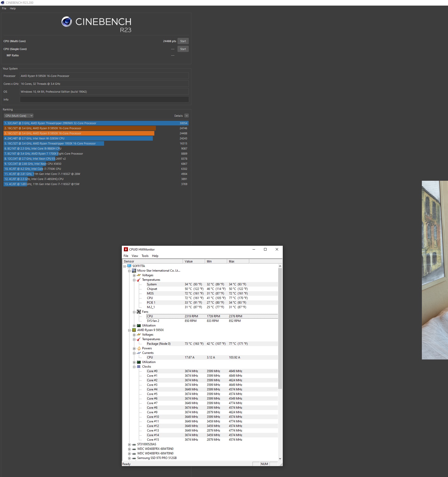This screenshot has height=477, width=448.
Task: Select the Package (Node 0) temperature row
Action: (212, 344)
